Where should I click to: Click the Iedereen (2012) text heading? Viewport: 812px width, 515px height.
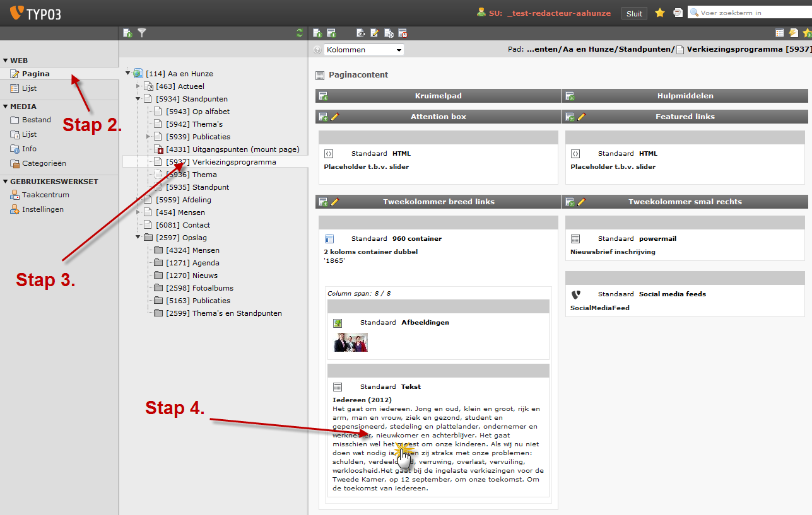click(362, 400)
